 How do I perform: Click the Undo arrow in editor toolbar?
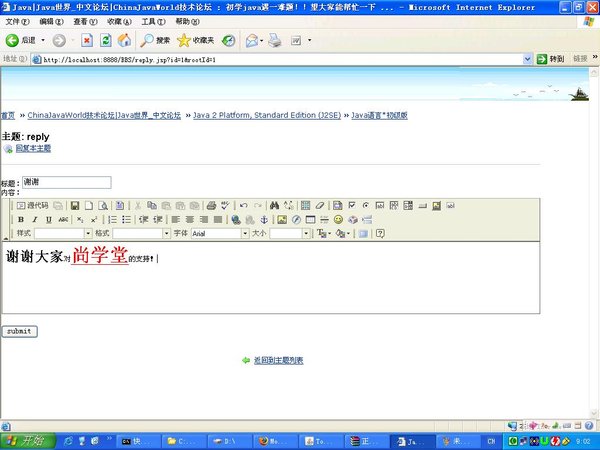[x=243, y=205]
